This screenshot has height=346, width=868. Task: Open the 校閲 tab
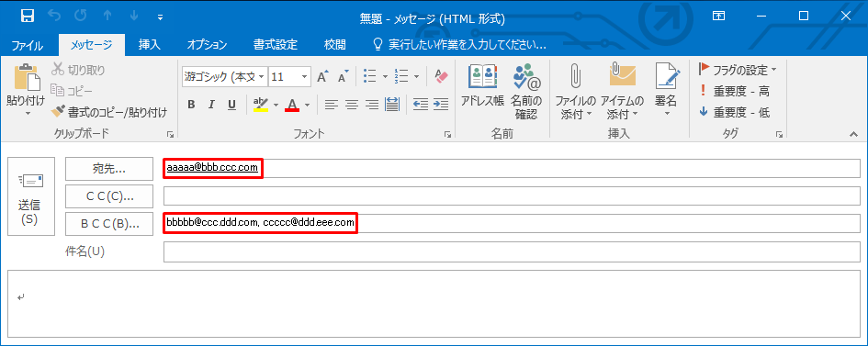point(335,45)
